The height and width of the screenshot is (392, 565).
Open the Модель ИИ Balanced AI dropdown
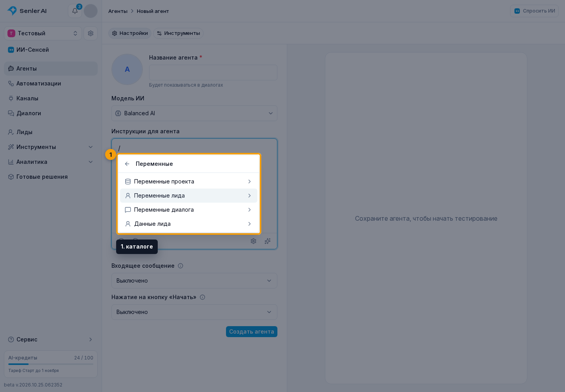click(x=194, y=113)
